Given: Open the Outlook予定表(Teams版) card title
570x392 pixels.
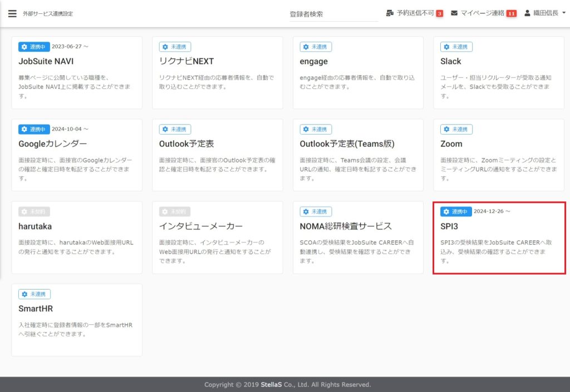Looking at the screenshot, I should click(347, 143).
